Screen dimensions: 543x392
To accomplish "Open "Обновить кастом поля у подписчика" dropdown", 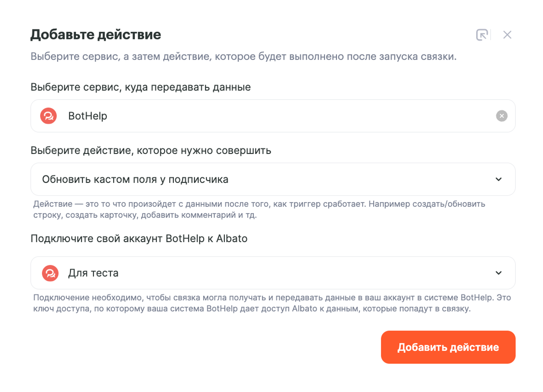I will (x=135, y=179).
